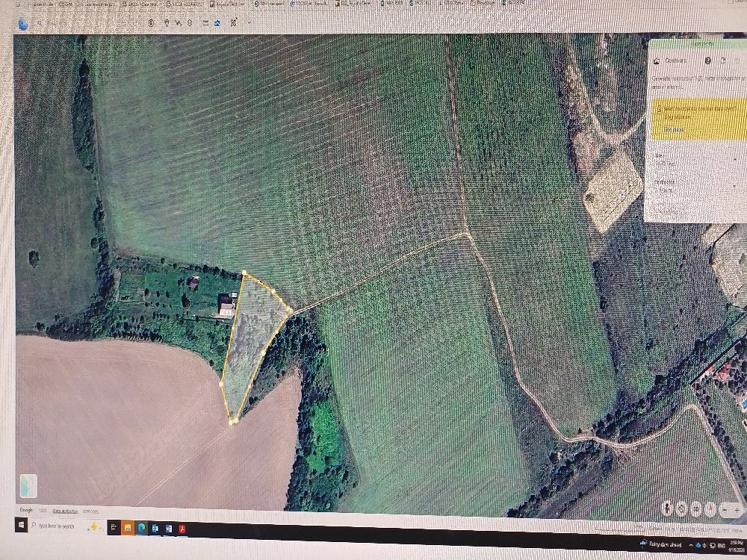Screen dimensions: 747x560
Task: Select the add placemark pin tool
Action: coord(165,22)
